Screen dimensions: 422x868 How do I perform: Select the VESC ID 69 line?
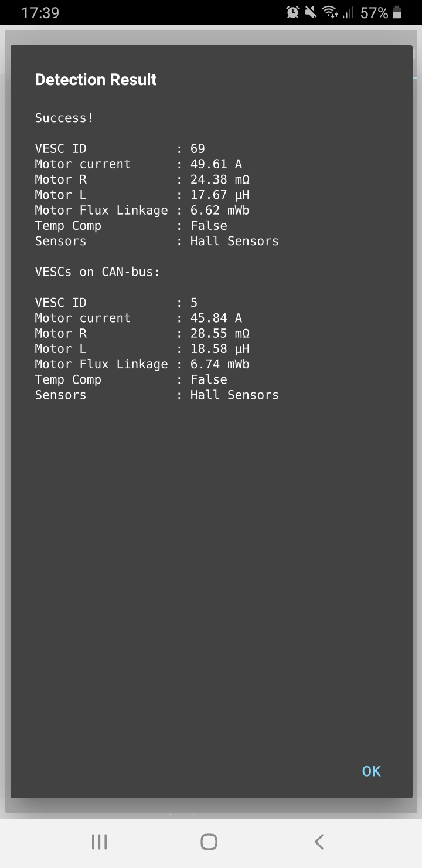[x=120, y=149]
